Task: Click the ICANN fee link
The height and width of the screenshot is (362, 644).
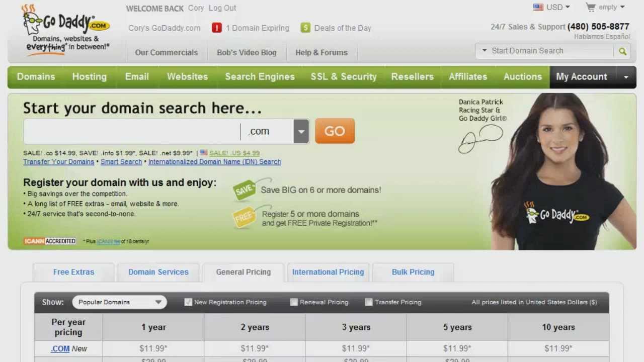Action: point(108,241)
